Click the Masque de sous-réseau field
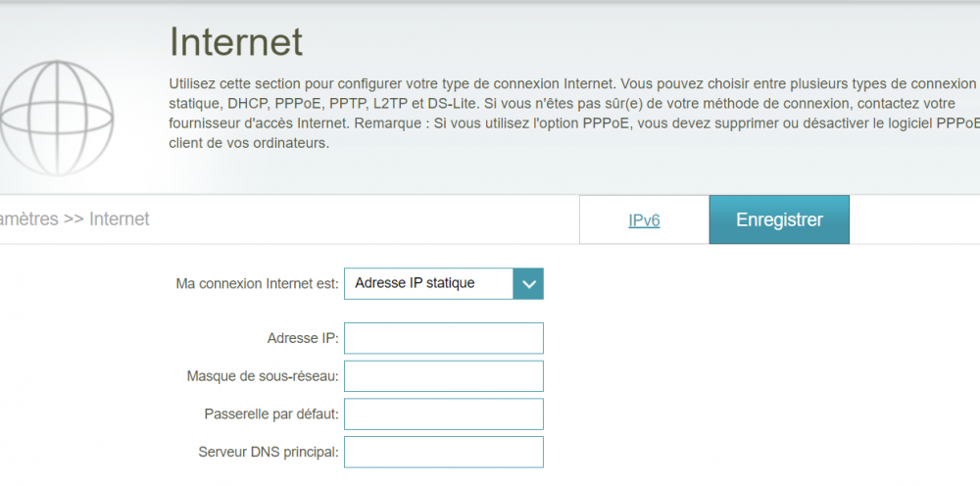 (443, 376)
